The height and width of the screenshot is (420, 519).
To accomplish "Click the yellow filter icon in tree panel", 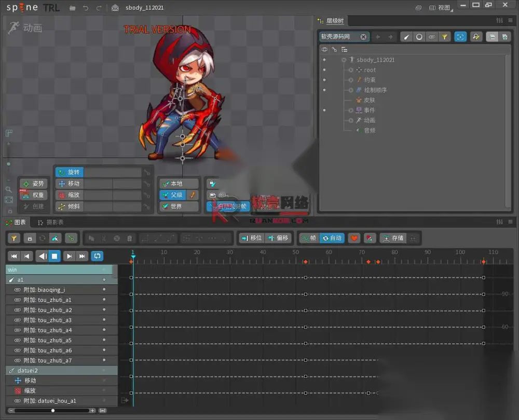I will pyautogui.click(x=445, y=37).
